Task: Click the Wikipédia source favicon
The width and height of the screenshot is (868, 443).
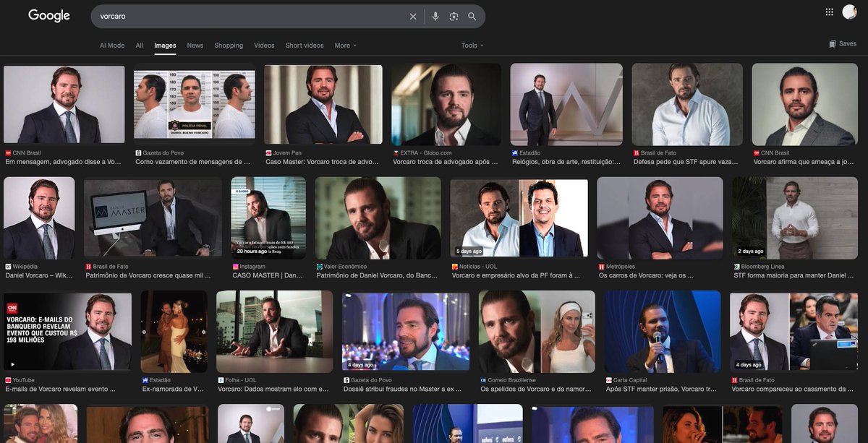Action: [x=8, y=267]
